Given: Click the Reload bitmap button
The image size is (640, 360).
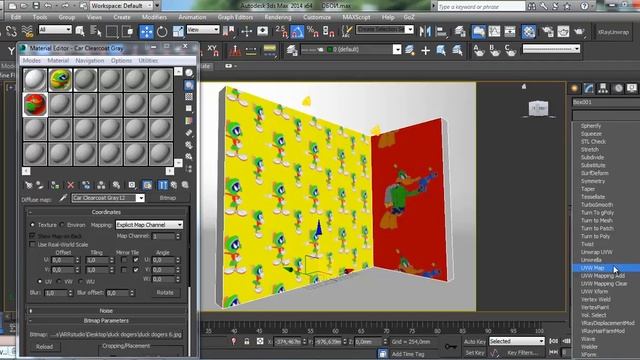Looking at the screenshot, I should pyautogui.click(x=44, y=347).
